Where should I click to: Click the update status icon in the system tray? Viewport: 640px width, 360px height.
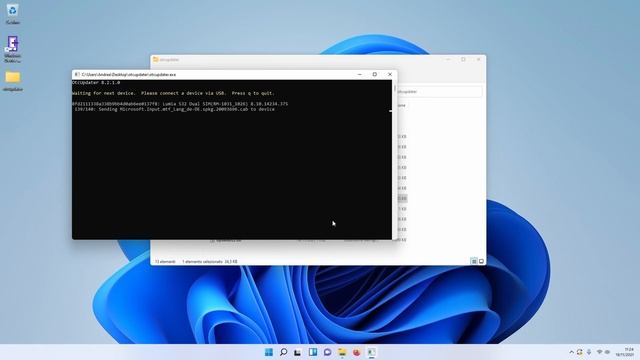coord(580,352)
